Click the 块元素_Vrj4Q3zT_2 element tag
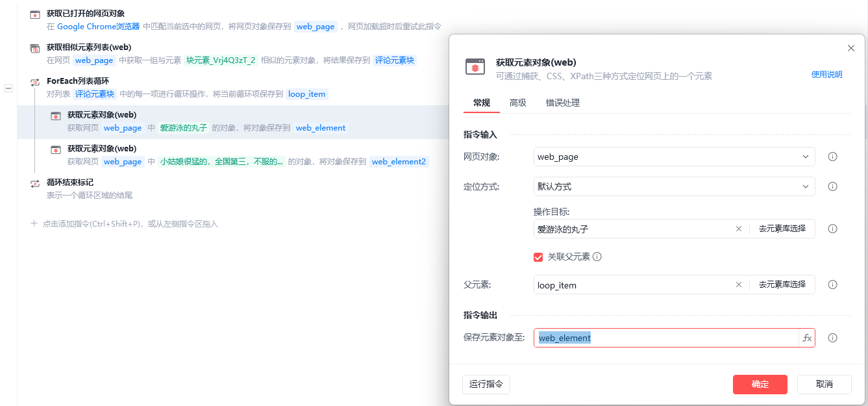The image size is (868, 406). coord(221,60)
